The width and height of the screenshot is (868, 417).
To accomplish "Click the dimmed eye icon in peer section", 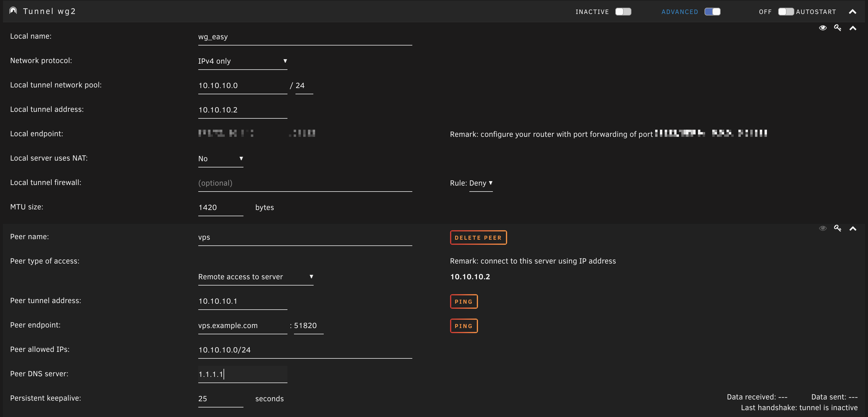I will [x=823, y=228].
